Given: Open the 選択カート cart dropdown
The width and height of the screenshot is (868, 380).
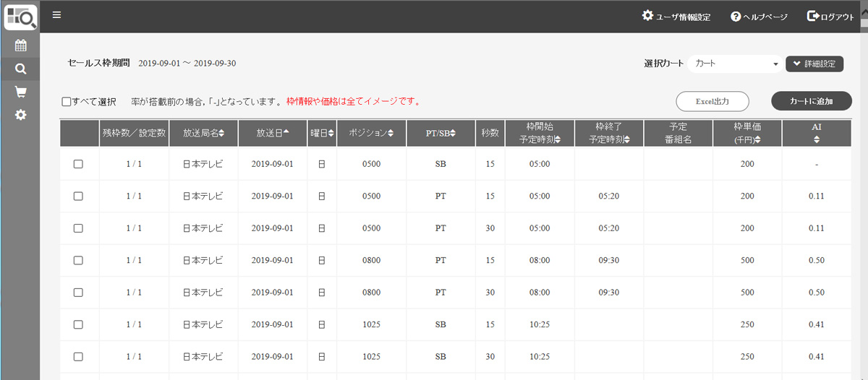Looking at the screenshot, I should click(734, 64).
